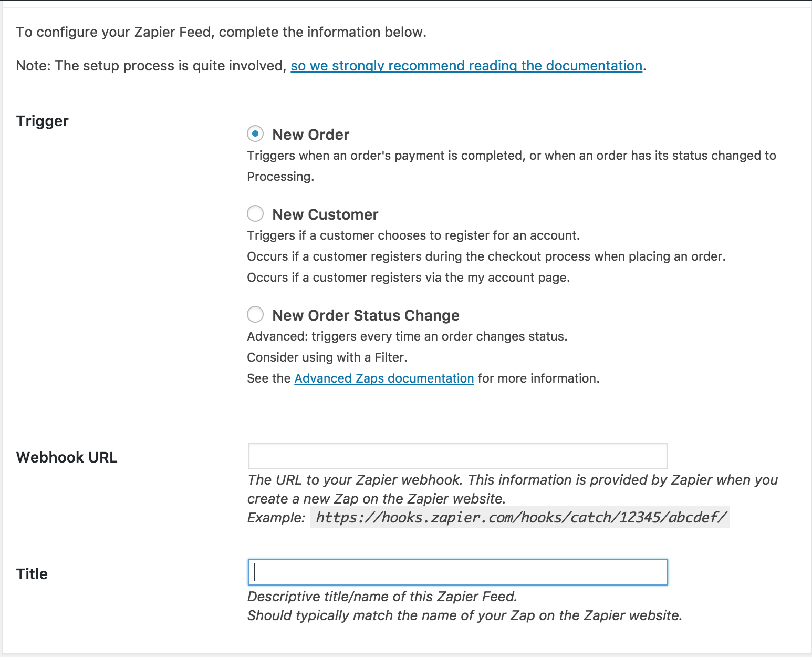The width and height of the screenshot is (812, 657).
Task: Open the Advanced Zaps documentation link
Action: pos(384,378)
